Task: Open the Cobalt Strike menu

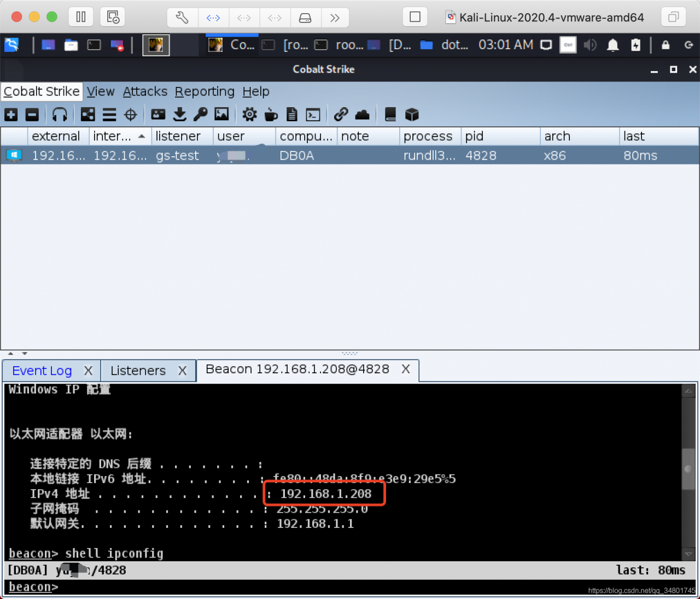Action: (42, 91)
